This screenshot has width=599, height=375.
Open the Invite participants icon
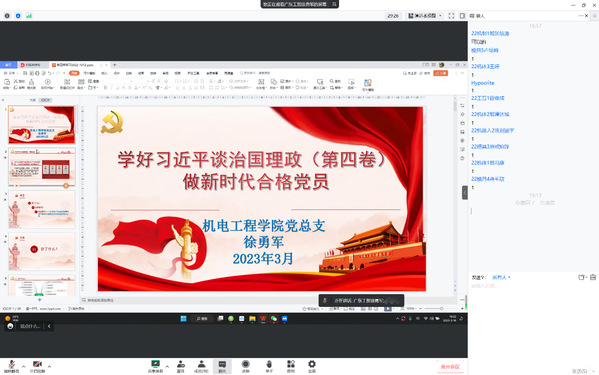(x=181, y=366)
